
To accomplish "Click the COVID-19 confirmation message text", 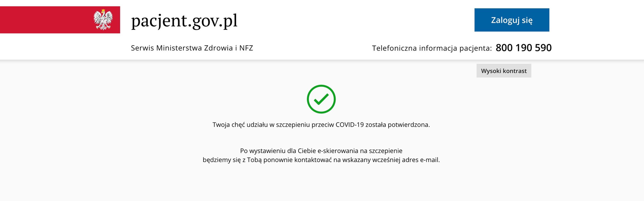I will pyautogui.click(x=321, y=131).
